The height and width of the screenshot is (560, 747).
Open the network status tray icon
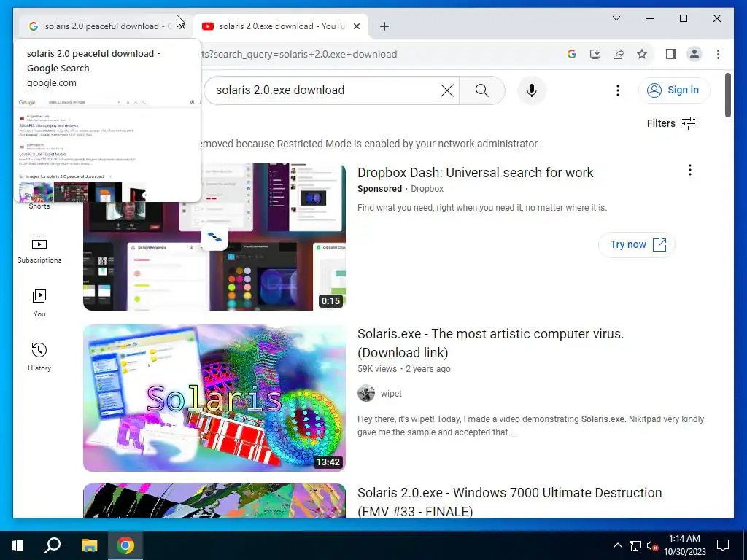[635, 545]
